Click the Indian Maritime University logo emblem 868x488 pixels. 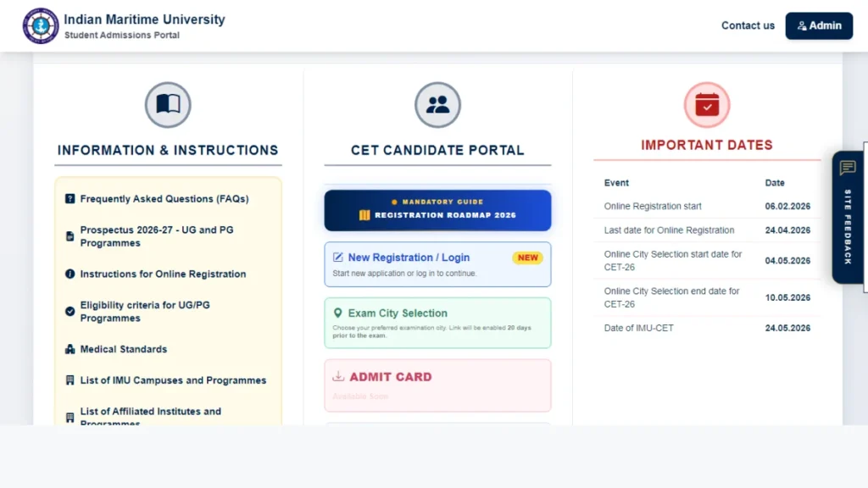click(41, 25)
